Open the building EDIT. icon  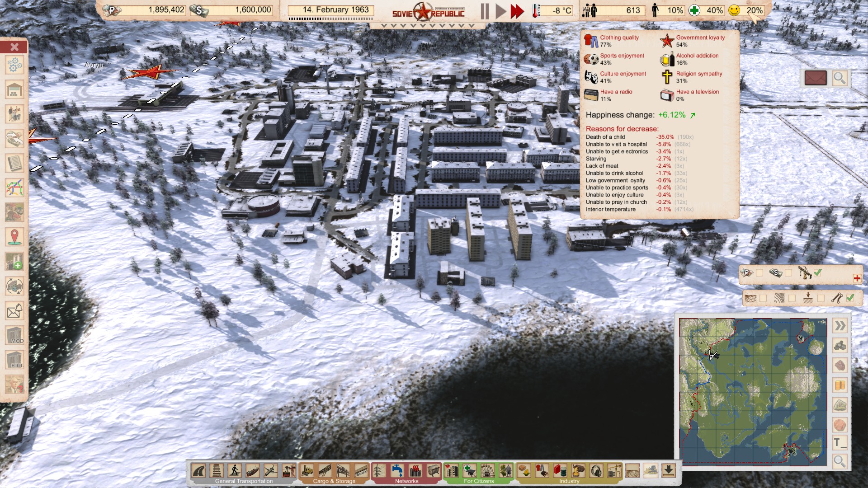pyautogui.click(x=14, y=360)
